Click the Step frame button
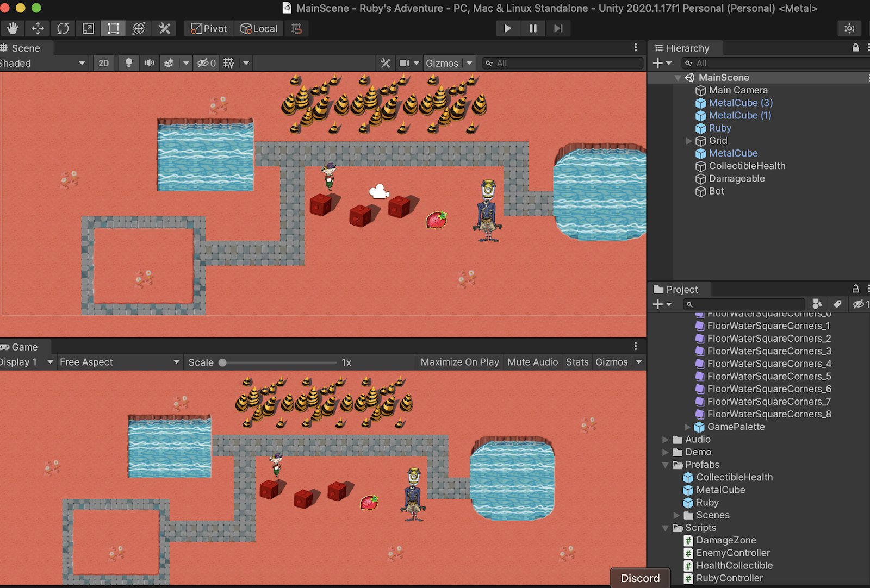Screen dimensions: 870x588 [x=558, y=28]
